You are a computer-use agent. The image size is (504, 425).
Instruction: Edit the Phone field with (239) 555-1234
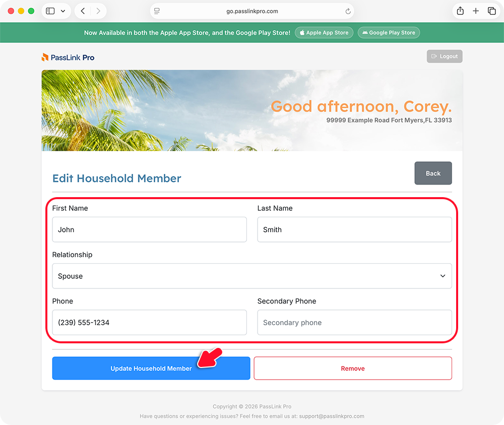pos(150,323)
